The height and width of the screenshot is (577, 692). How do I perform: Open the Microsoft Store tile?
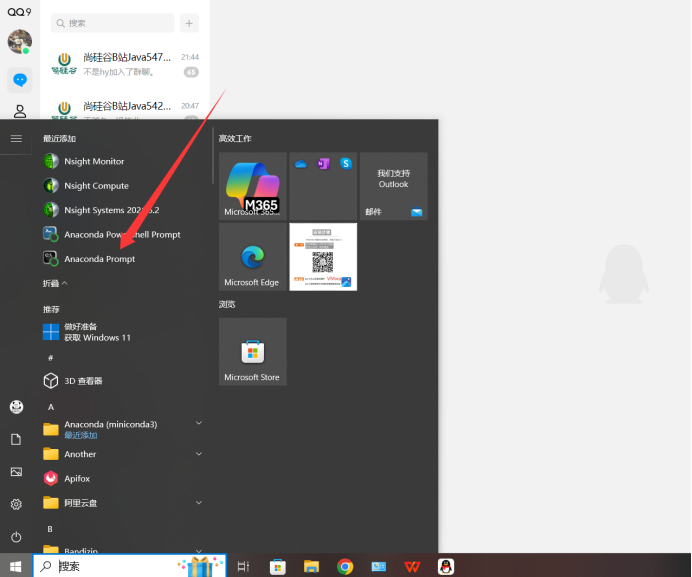tap(252, 351)
